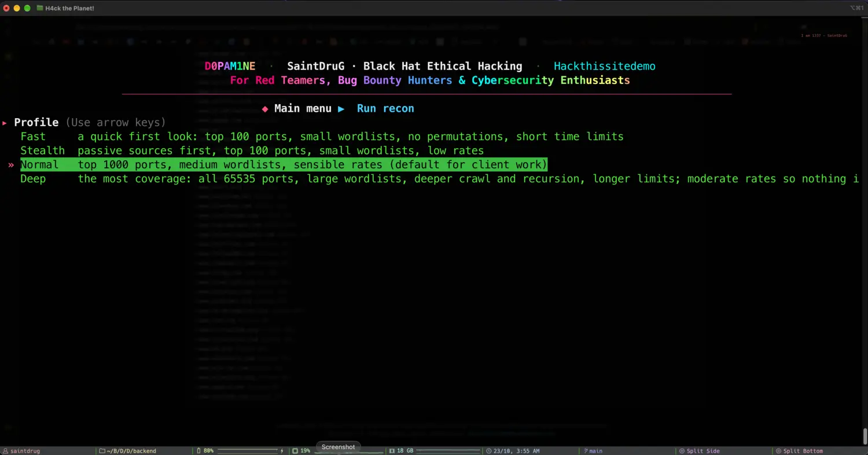The width and height of the screenshot is (868, 455).
Task: Click the pink diamond before Main menu
Action: pyautogui.click(x=265, y=109)
